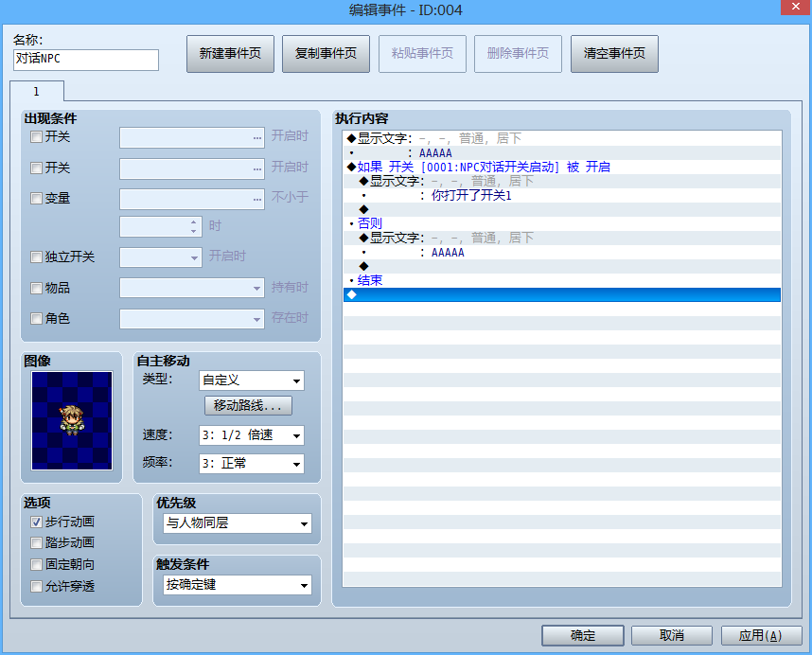Select the 否则 branch line
Image resolution: width=812 pixels, height=655 pixels.
(x=562, y=223)
